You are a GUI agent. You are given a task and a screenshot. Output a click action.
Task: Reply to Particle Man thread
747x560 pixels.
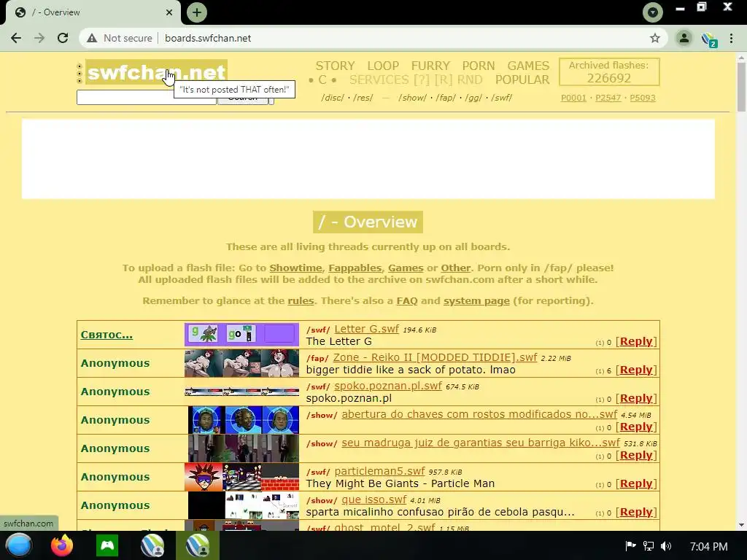(x=636, y=483)
